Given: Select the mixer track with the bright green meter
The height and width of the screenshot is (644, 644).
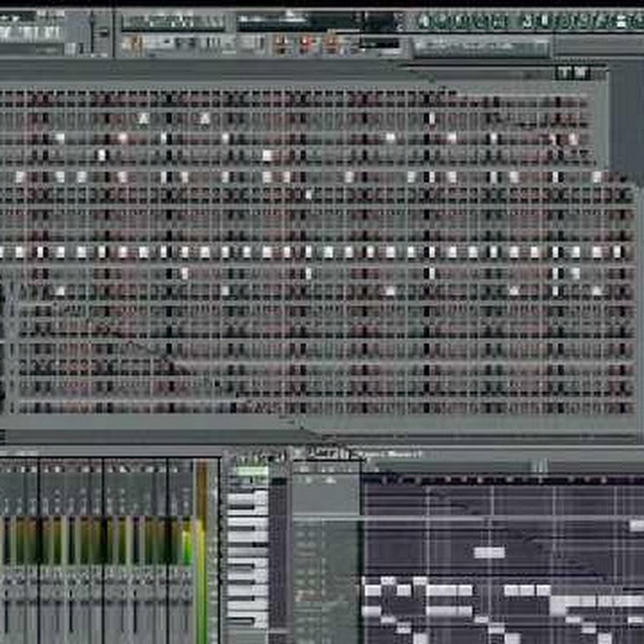Looking at the screenshot, I should tap(187, 550).
